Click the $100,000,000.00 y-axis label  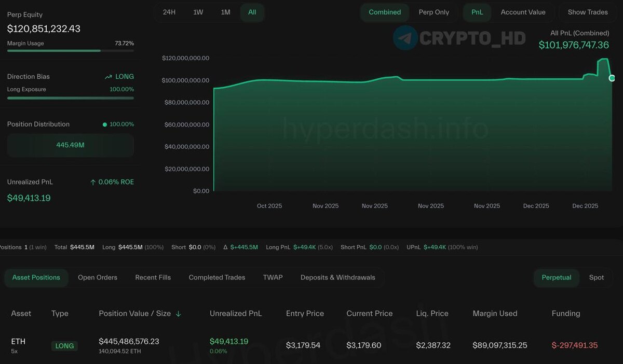coord(185,80)
